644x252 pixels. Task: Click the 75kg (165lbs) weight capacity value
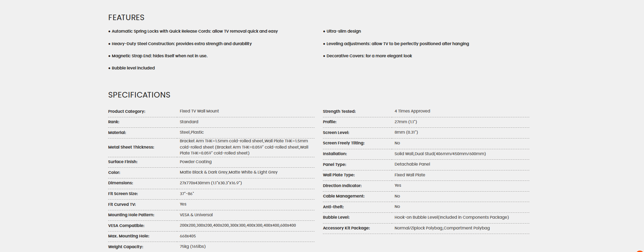pos(193,246)
